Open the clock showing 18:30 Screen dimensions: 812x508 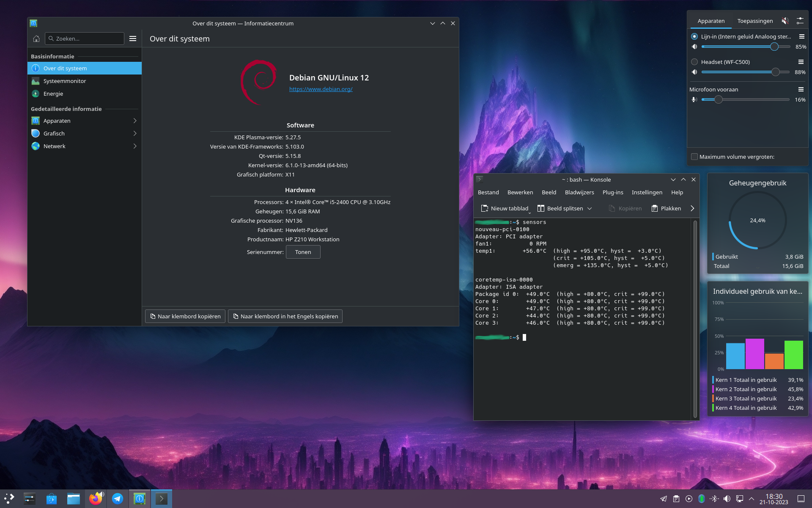774,499
